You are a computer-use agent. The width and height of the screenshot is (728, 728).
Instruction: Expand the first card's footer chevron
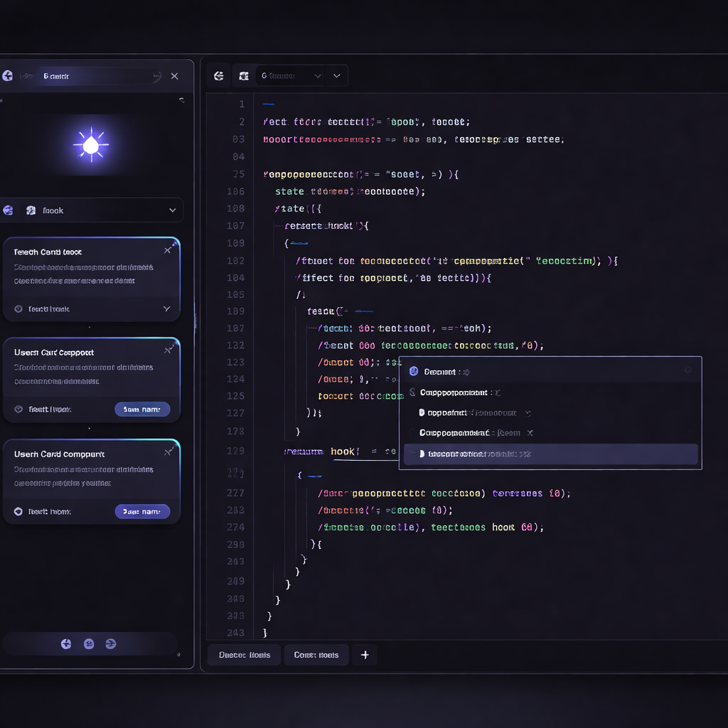[166, 309]
